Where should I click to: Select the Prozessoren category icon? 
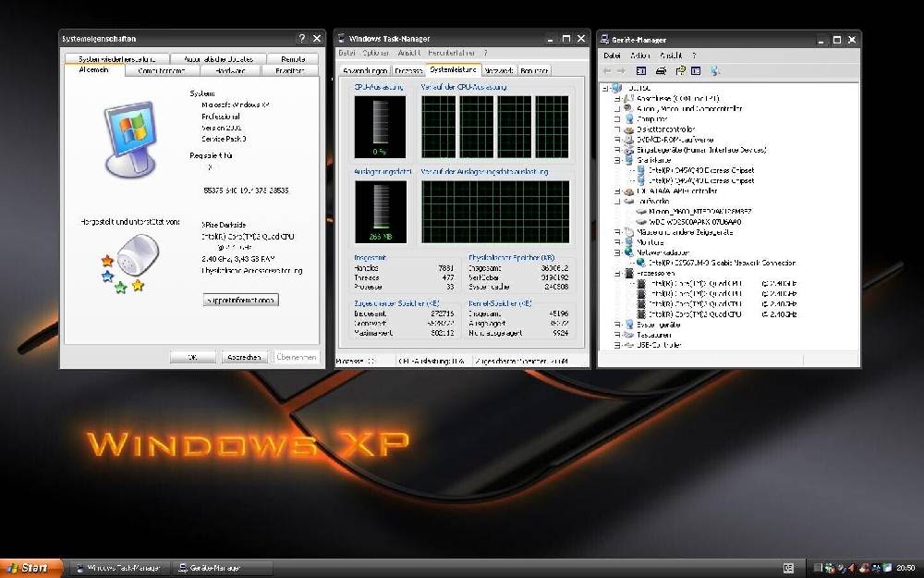click(628, 273)
